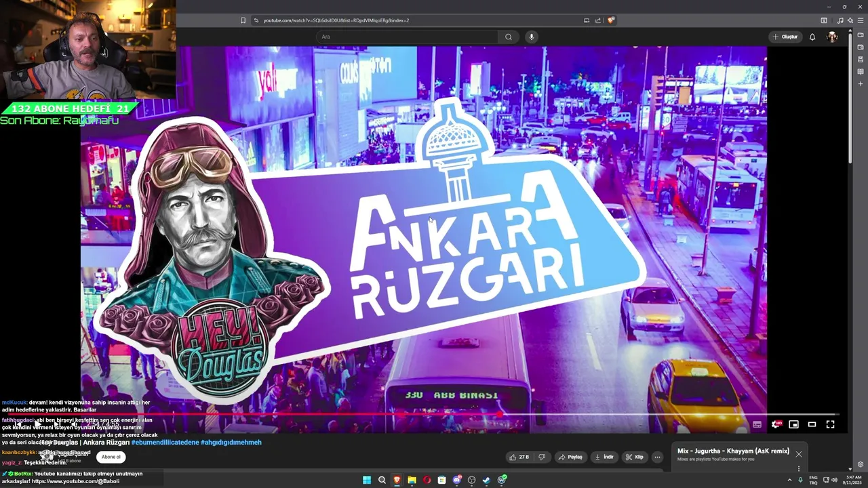The image size is (868, 488).
Task: Click the share page icon in the address bar
Action: click(598, 20)
